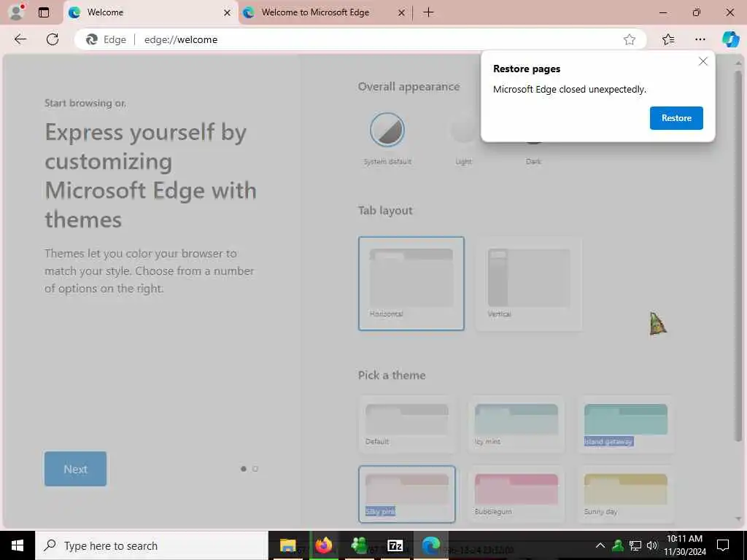This screenshot has height=560, width=747.
Task: Open 7-Zip from taskbar
Action: pyautogui.click(x=395, y=545)
